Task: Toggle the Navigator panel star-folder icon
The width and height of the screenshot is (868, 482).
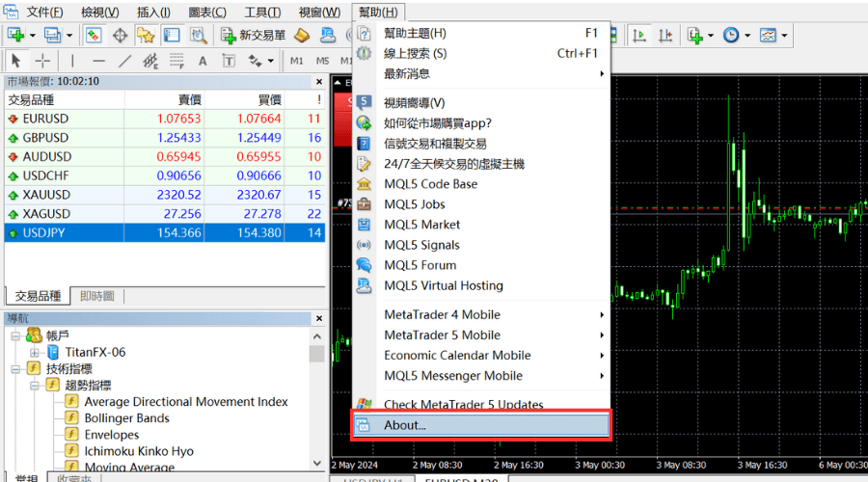Action: pyautogui.click(x=146, y=36)
